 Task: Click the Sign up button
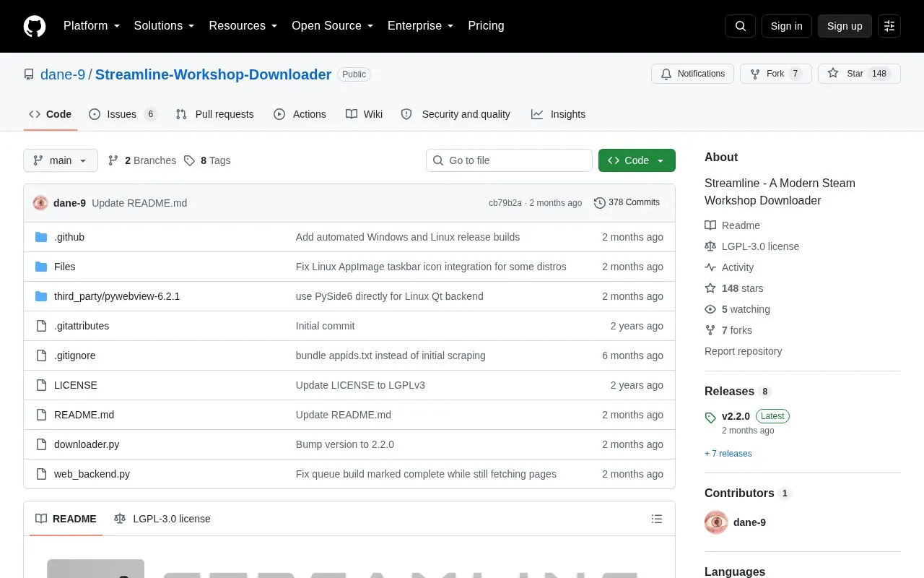[x=845, y=26]
